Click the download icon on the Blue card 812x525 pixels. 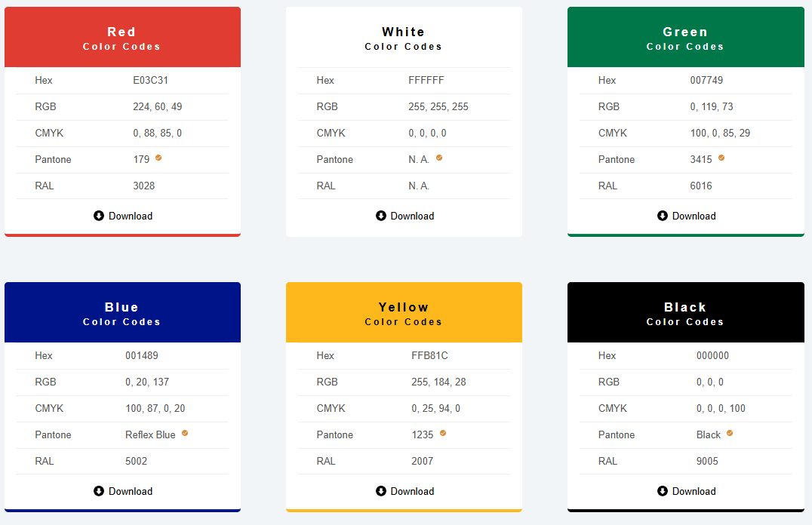click(x=98, y=491)
